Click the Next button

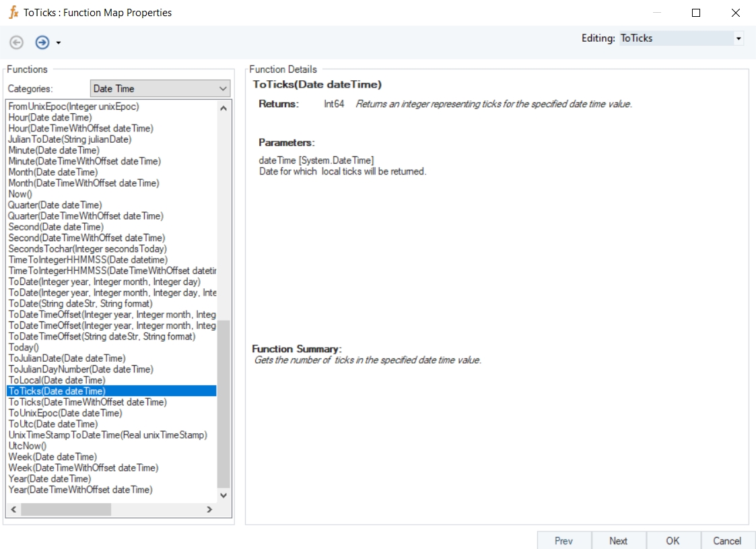(x=618, y=540)
